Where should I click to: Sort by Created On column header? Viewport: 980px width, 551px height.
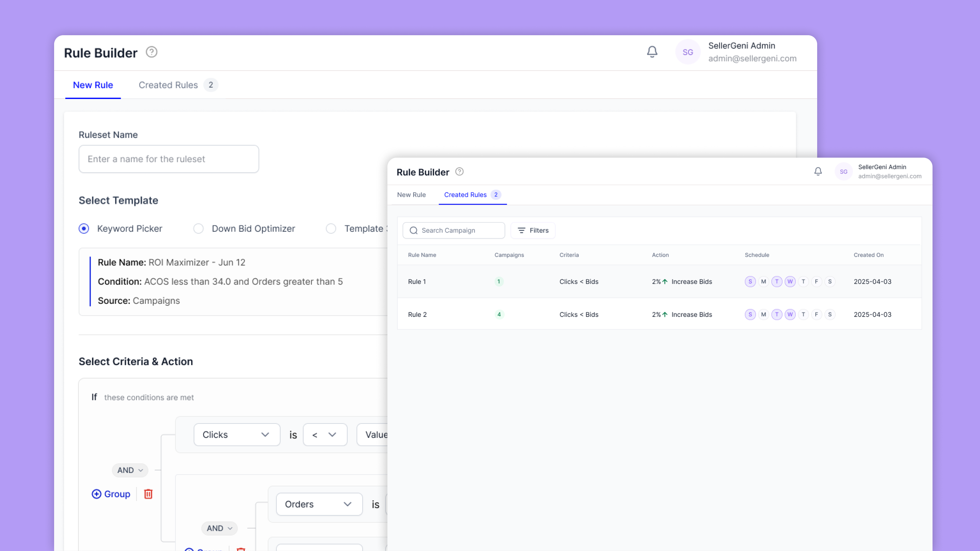point(868,255)
